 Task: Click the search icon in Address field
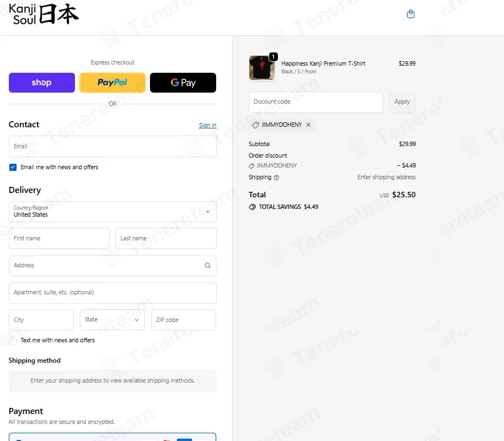click(x=208, y=266)
